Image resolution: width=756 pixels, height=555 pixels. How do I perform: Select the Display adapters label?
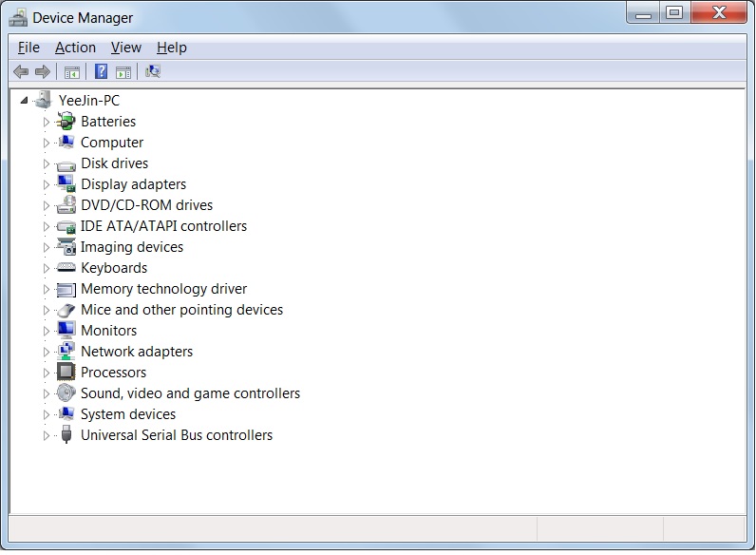pos(133,184)
